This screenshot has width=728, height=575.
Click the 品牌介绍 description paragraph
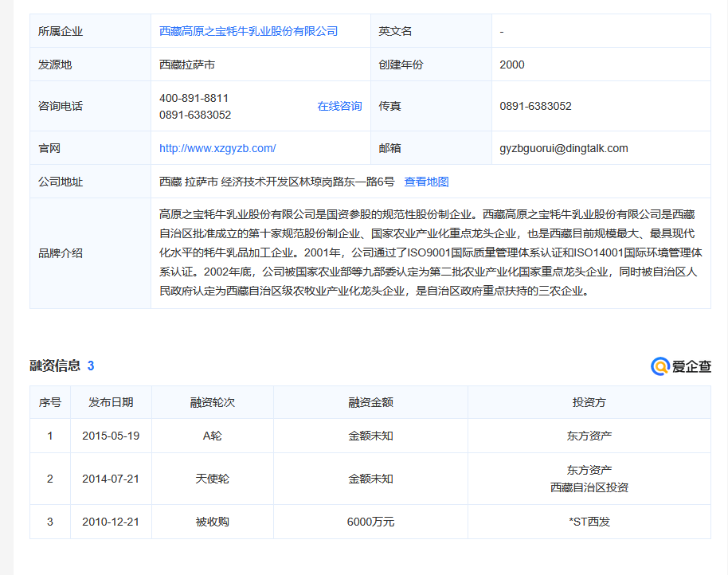pos(430,252)
